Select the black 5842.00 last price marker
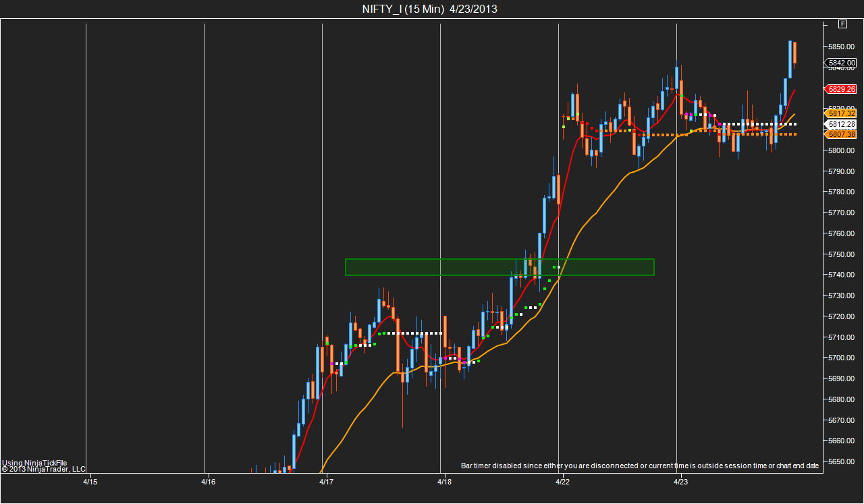The height and width of the screenshot is (504, 864). pos(842,63)
